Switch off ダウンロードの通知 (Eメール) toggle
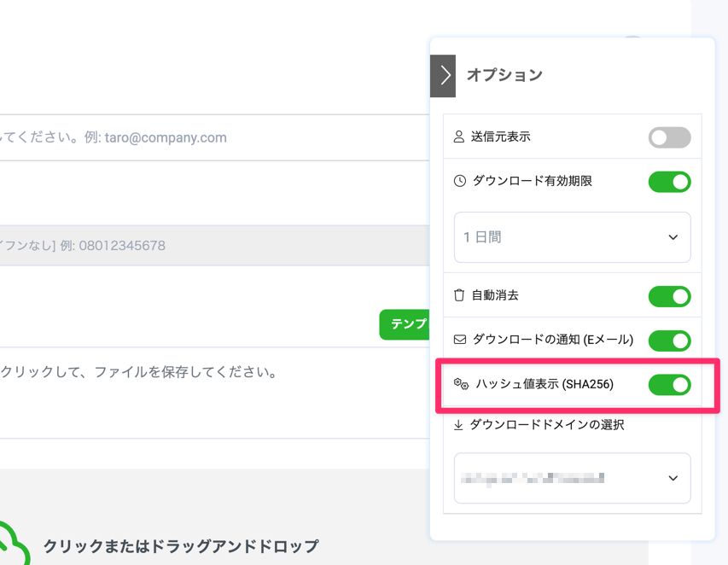The image size is (728, 565). pyautogui.click(x=669, y=341)
